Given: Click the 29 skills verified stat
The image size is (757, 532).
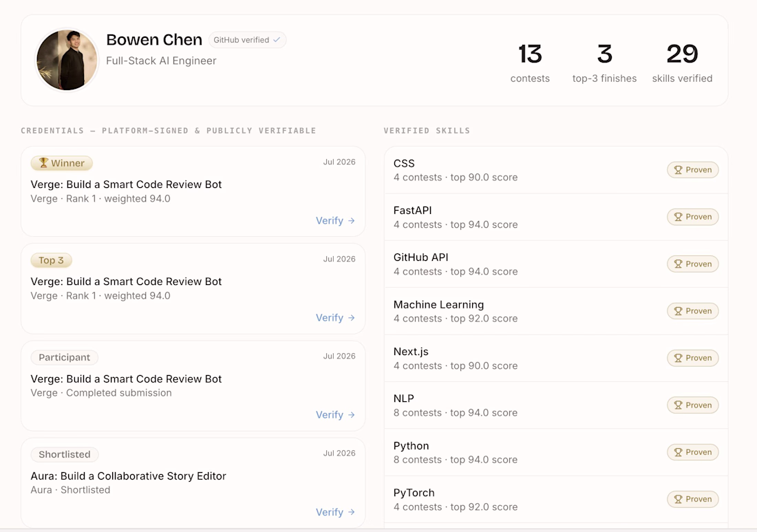Looking at the screenshot, I should 682,63.
